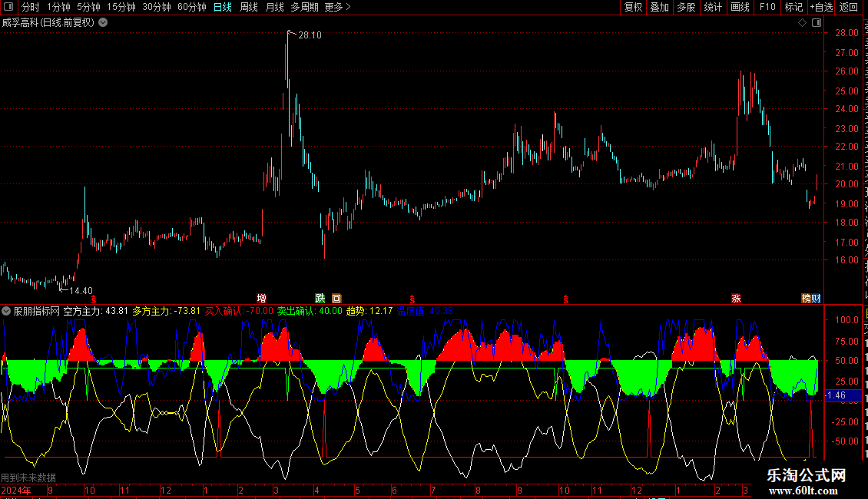
Task: Open F10 company information
Action: [x=767, y=7]
